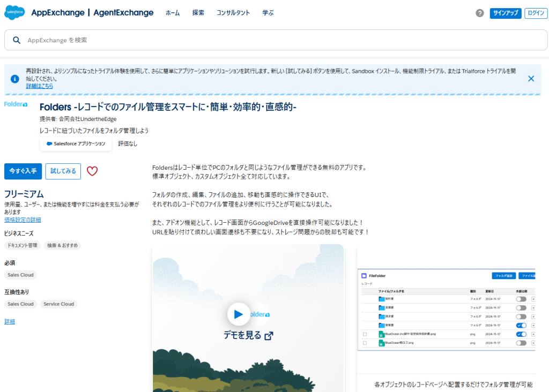The width and height of the screenshot is (549, 392).
Task: Dismiss the trial experience banner
Action: coord(531,79)
